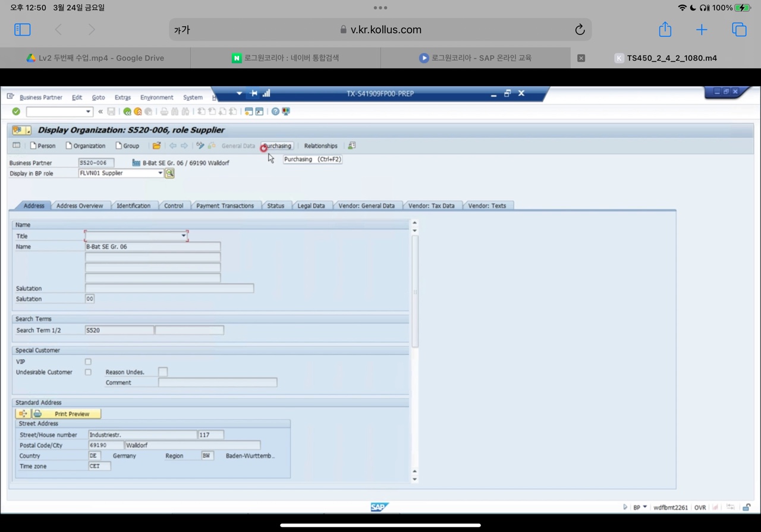Click the Comment input field
The height and width of the screenshot is (532, 761).
(218, 382)
